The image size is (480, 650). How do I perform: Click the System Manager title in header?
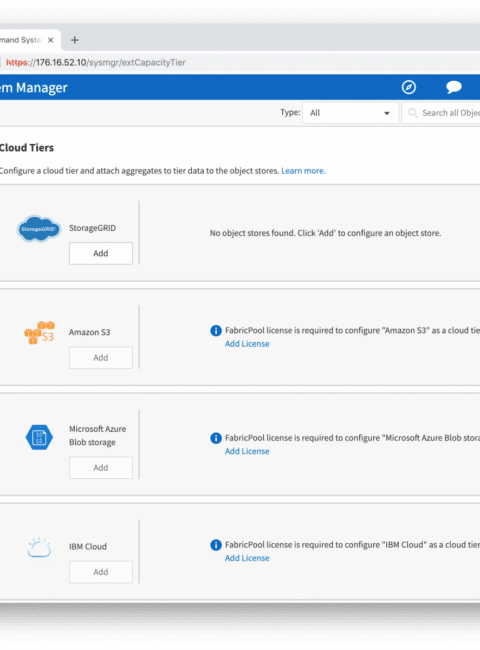pos(34,87)
